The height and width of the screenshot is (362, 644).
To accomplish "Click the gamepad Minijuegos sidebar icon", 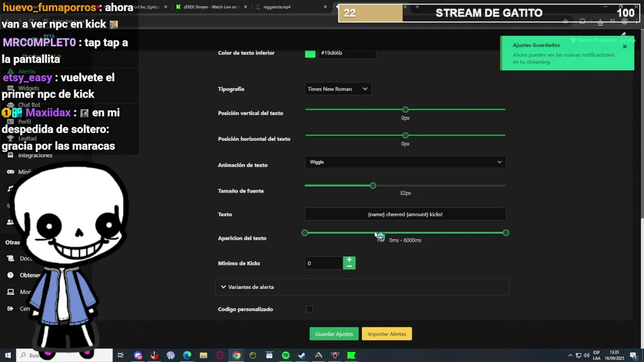I will click(x=10, y=172).
